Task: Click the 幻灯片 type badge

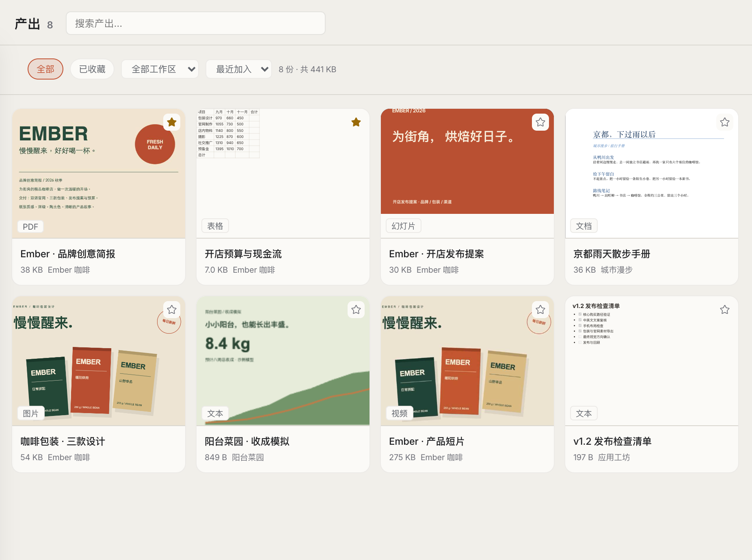Action: click(404, 226)
